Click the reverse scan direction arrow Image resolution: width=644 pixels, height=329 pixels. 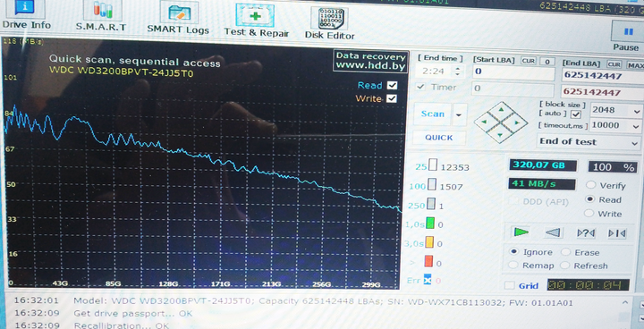click(553, 232)
